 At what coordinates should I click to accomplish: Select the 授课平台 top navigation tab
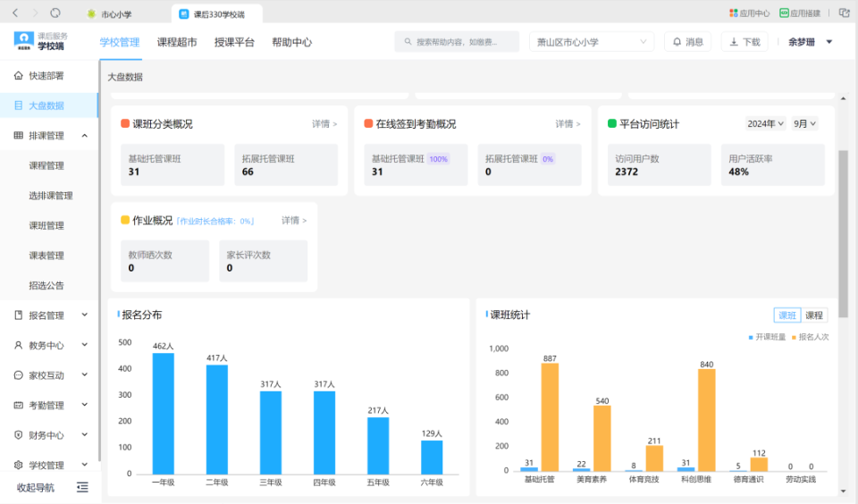coord(234,42)
